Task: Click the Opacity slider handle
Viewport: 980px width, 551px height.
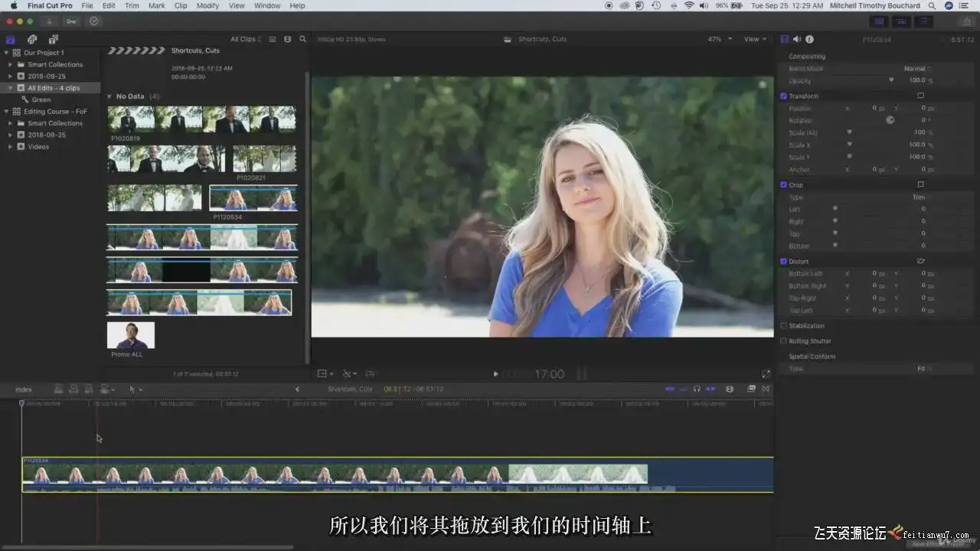Action: pos(891,80)
